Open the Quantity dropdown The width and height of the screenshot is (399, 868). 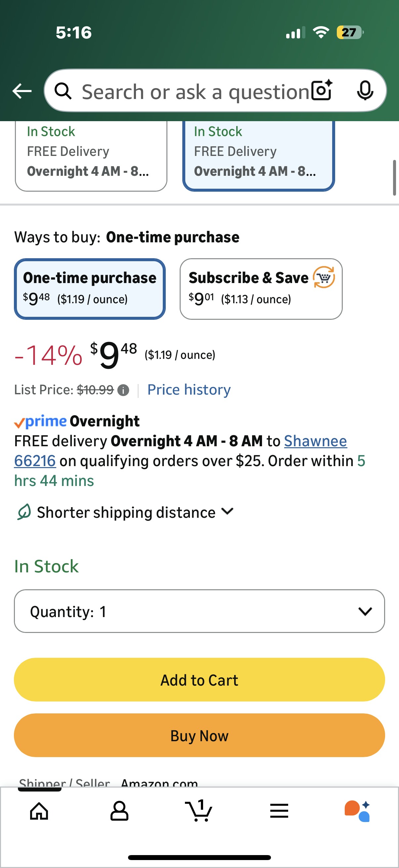click(x=199, y=611)
